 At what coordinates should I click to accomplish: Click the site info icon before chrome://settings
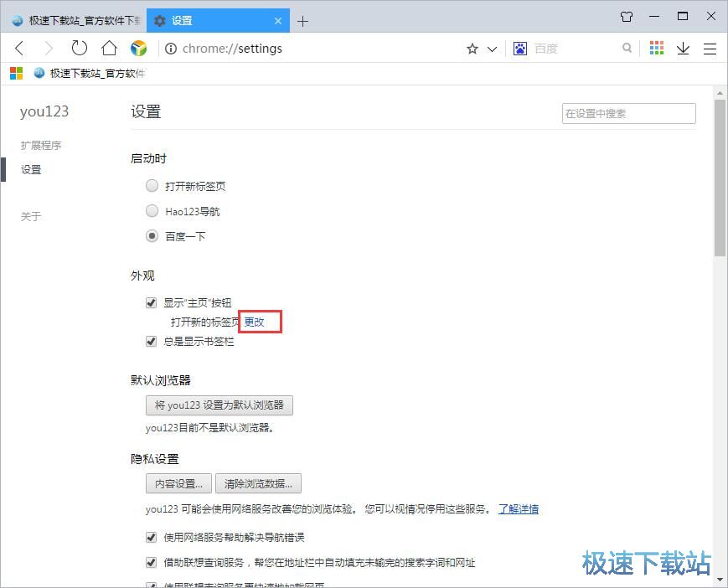pos(171,49)
